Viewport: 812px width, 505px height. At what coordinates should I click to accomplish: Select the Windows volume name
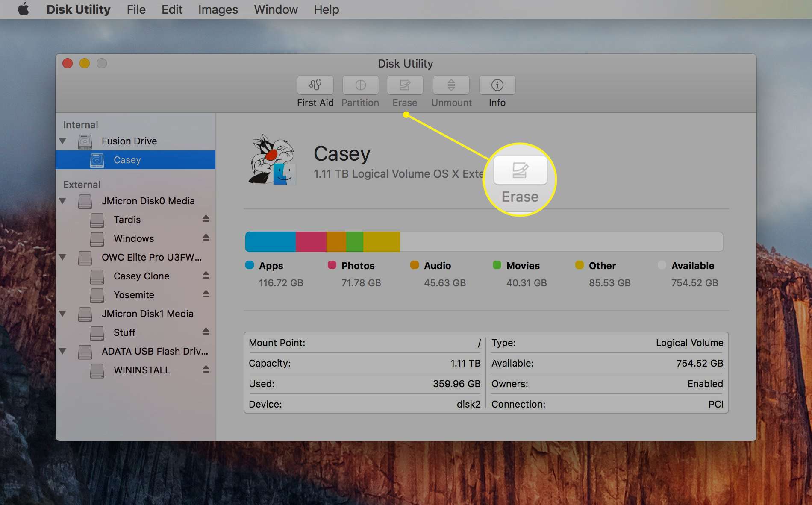134,238
